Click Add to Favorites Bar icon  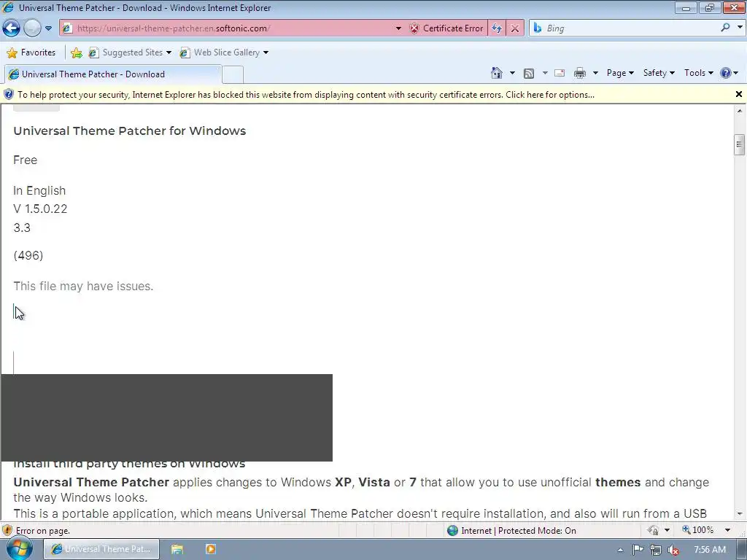point(76,52)
